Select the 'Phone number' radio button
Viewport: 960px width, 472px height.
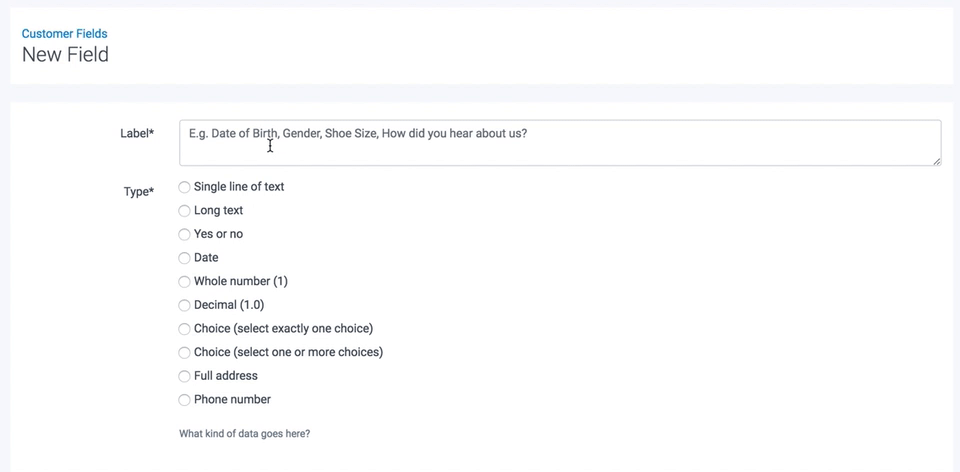(x=184, y=400)
